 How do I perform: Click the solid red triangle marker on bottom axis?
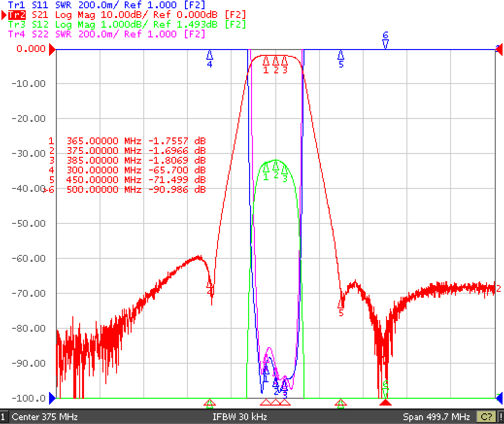[x=386, y=403]
